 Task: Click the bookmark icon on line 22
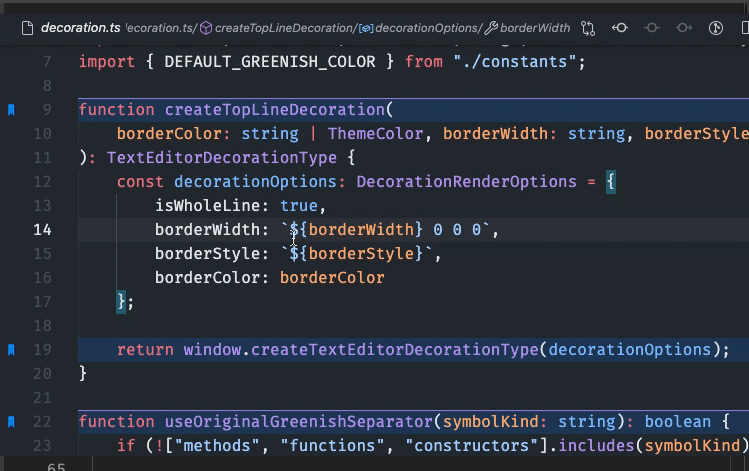coord(11,422)
